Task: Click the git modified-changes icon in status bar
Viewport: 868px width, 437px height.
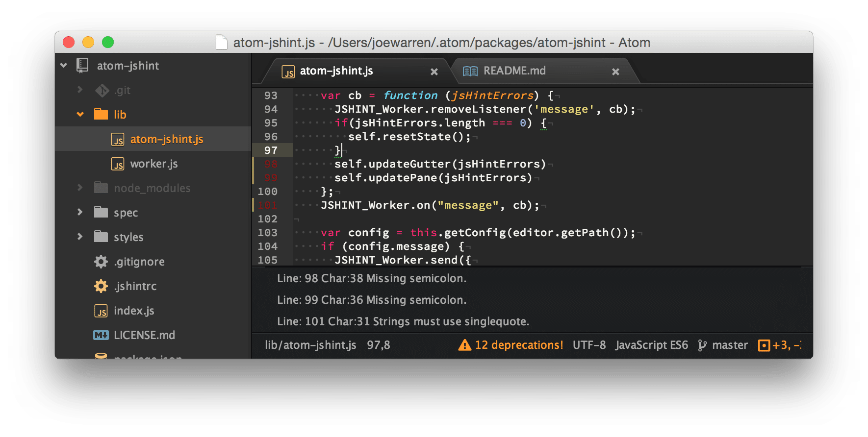Action: (x=764, y=345)
